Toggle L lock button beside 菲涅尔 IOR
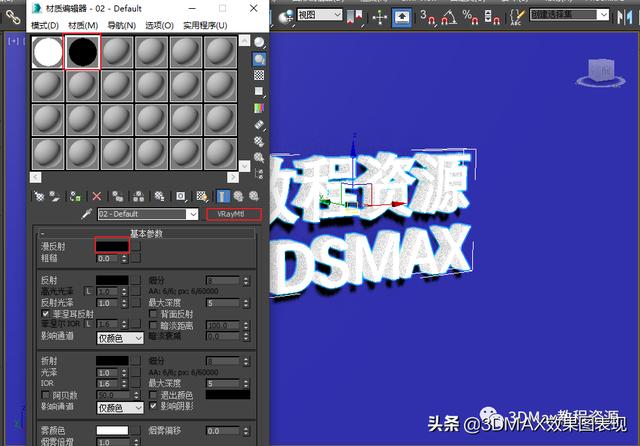Viewport: 640px width, 446px height. (88, 324)
